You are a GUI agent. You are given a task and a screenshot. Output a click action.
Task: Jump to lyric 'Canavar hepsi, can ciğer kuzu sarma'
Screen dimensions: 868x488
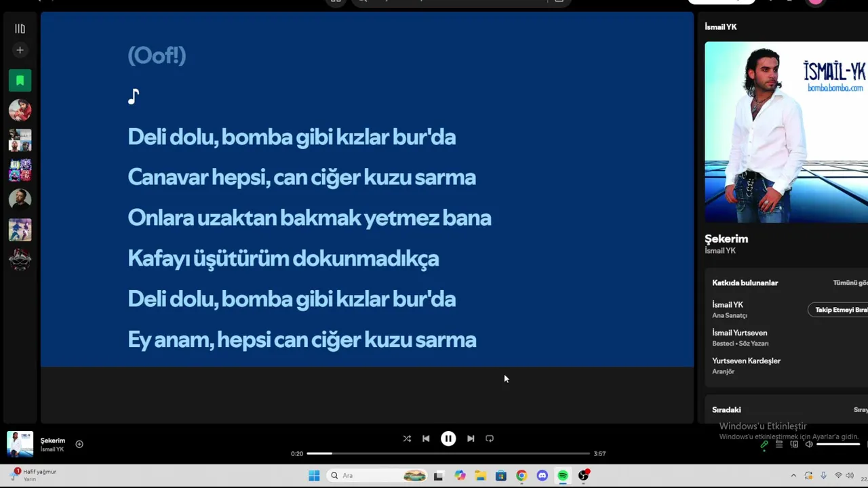302,178
